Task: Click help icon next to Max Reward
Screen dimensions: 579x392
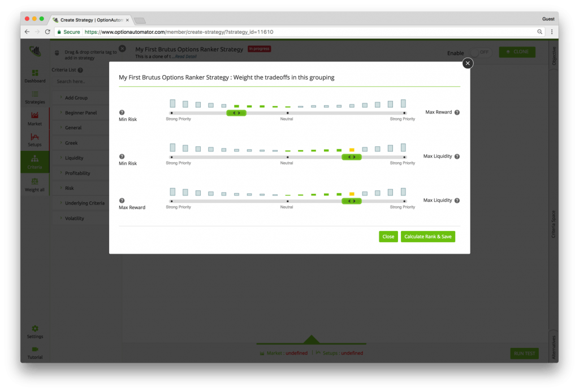Action: (457, 112)
